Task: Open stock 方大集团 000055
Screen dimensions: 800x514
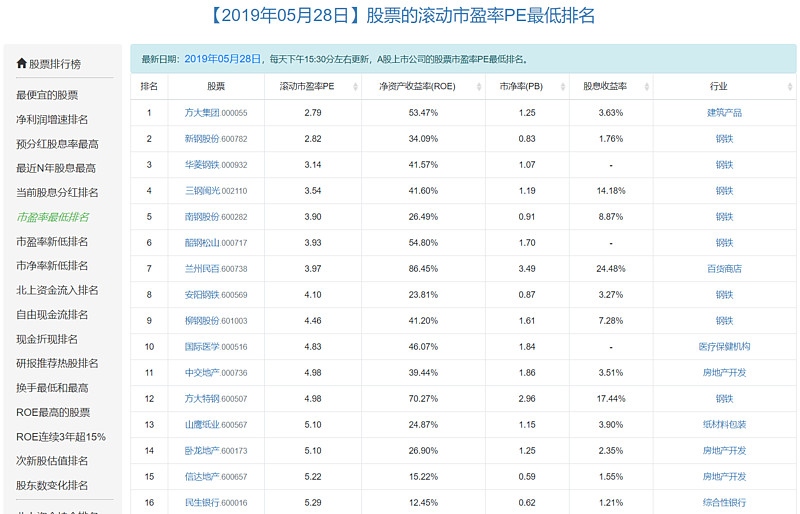Action: coord(216,113)
